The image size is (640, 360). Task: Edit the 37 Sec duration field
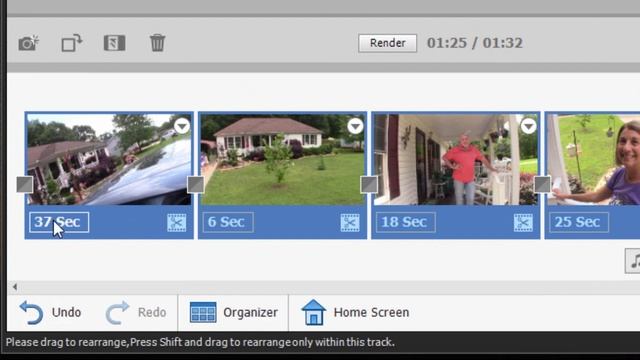[x=59, y=222]
